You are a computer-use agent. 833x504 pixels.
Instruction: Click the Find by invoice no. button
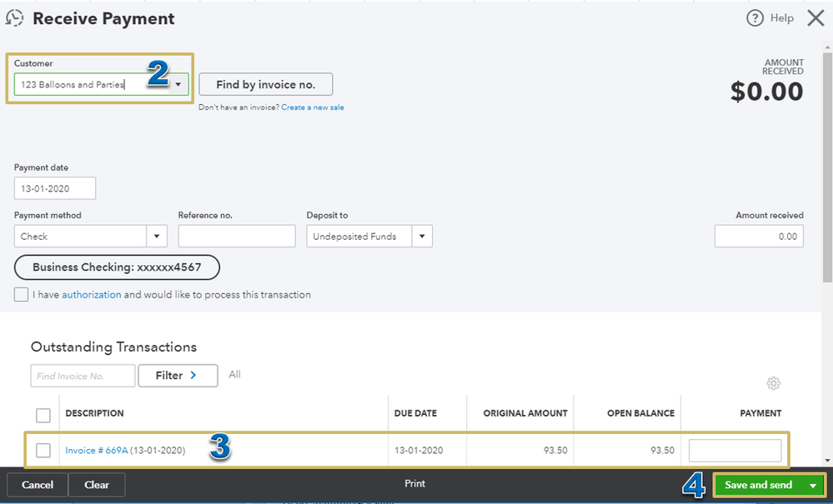[265, 84]
